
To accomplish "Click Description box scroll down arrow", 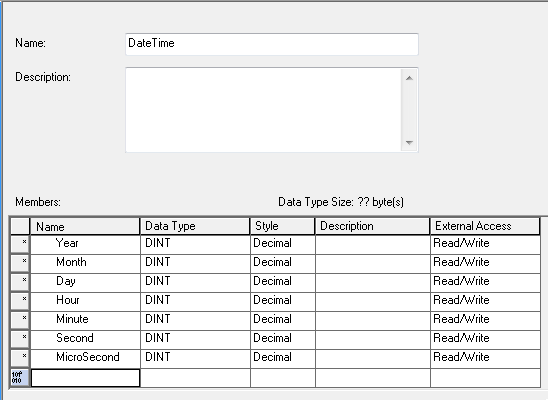I will coord(409,143).
